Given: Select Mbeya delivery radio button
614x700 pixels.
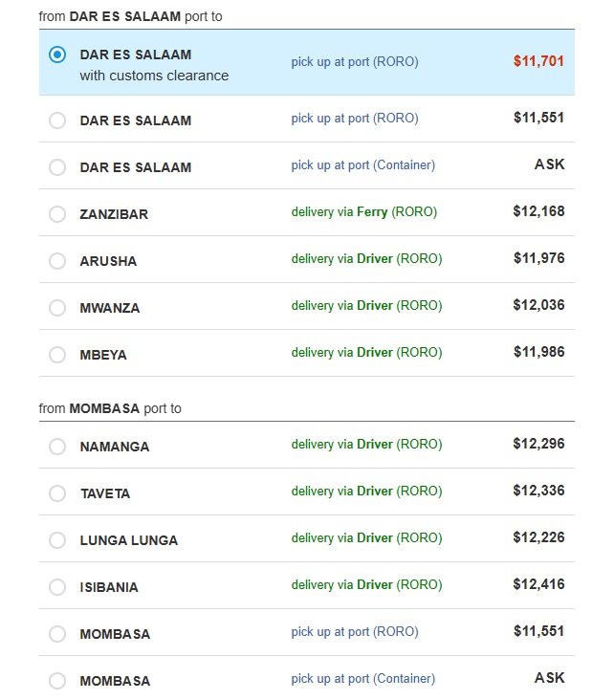Looking at the screenshot, I should click(57, 355).
